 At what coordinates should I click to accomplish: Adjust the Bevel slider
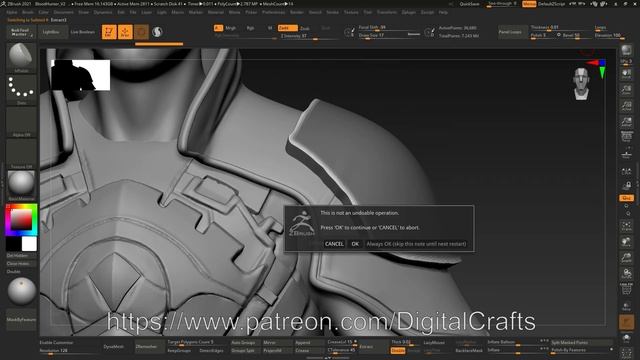(x=576, y=36)
